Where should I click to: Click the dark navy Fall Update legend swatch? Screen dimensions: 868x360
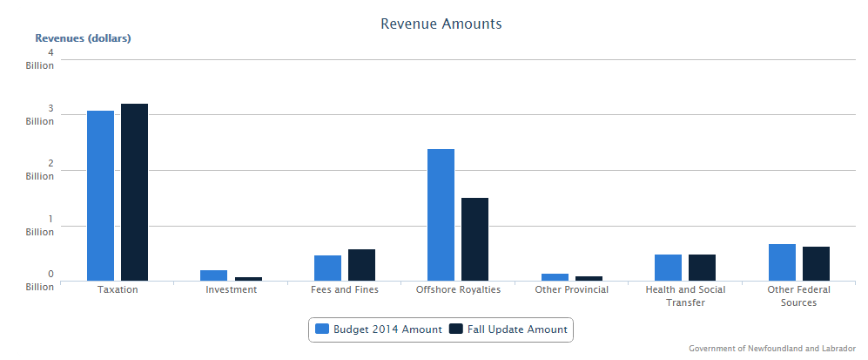pyautogui.click(x=456, y=329)
